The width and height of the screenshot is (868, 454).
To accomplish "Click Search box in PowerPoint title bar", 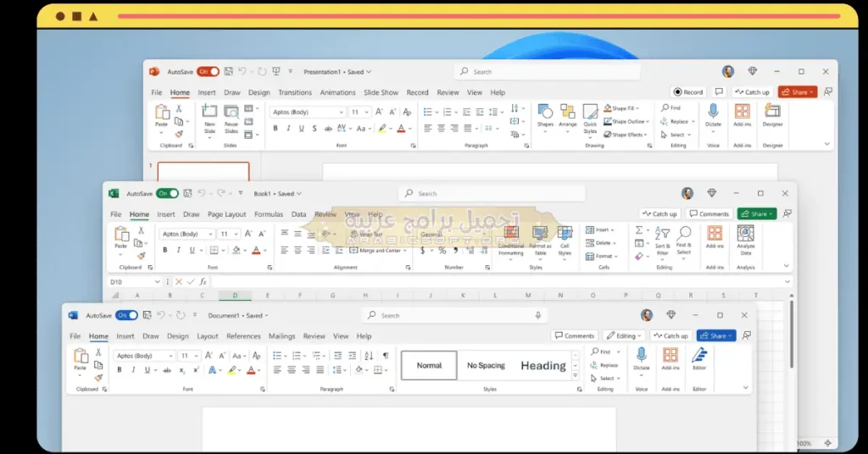I will [x=548, y=71].
